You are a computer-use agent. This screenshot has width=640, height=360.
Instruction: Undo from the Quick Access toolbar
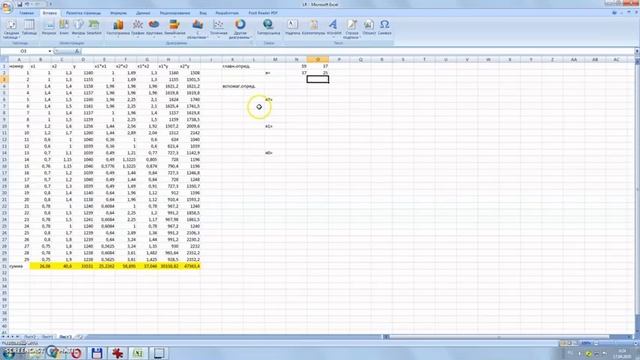click(27, 4)
